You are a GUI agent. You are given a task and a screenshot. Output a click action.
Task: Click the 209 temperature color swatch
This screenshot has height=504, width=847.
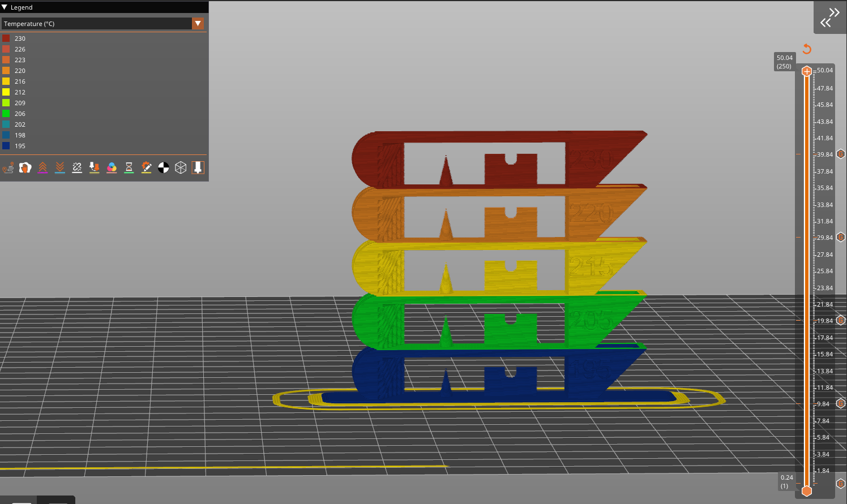[6, 103]
